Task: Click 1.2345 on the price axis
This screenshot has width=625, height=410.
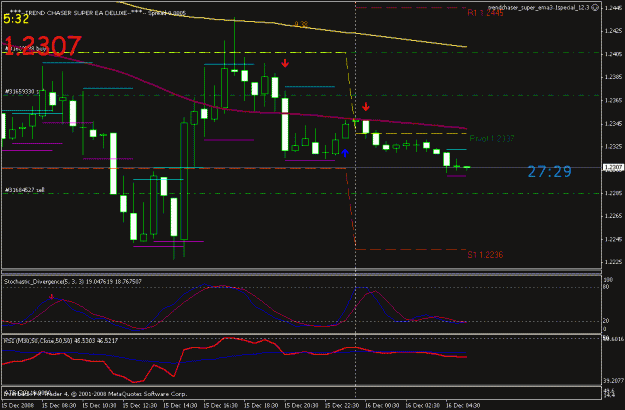Action: pyautogui.click(x=613, y=124)
